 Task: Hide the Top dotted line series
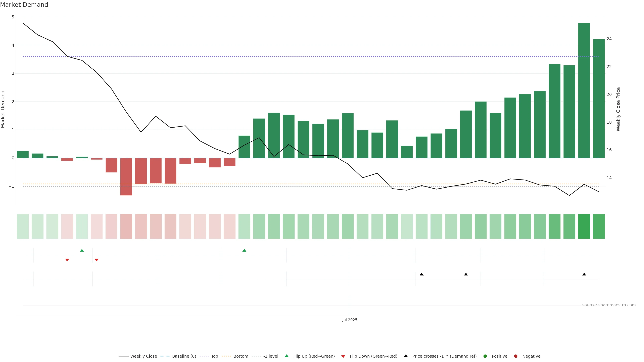pyautogui.click(x=214, y=356)
